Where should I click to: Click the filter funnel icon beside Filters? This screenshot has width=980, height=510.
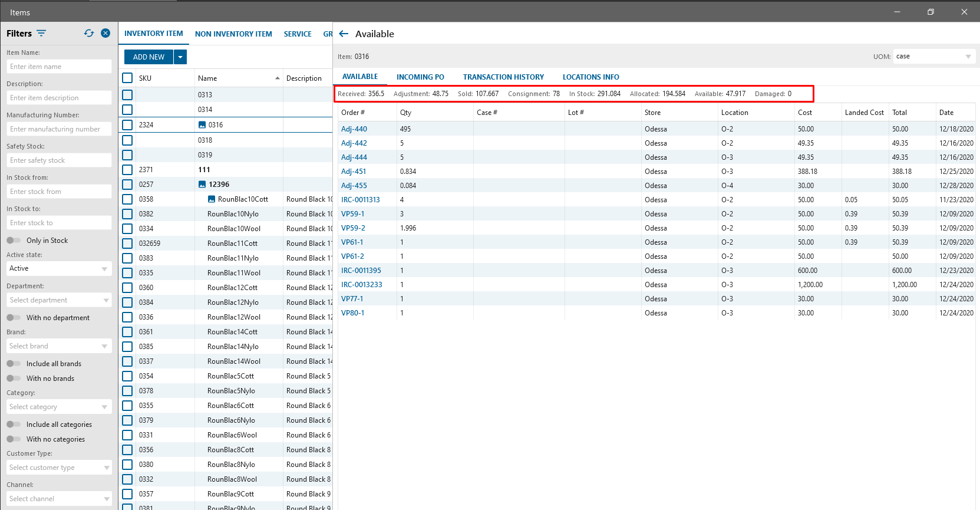[41, 33]
